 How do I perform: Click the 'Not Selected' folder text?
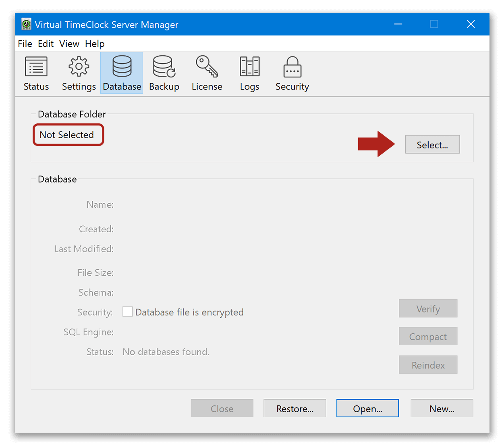[67, 135]
